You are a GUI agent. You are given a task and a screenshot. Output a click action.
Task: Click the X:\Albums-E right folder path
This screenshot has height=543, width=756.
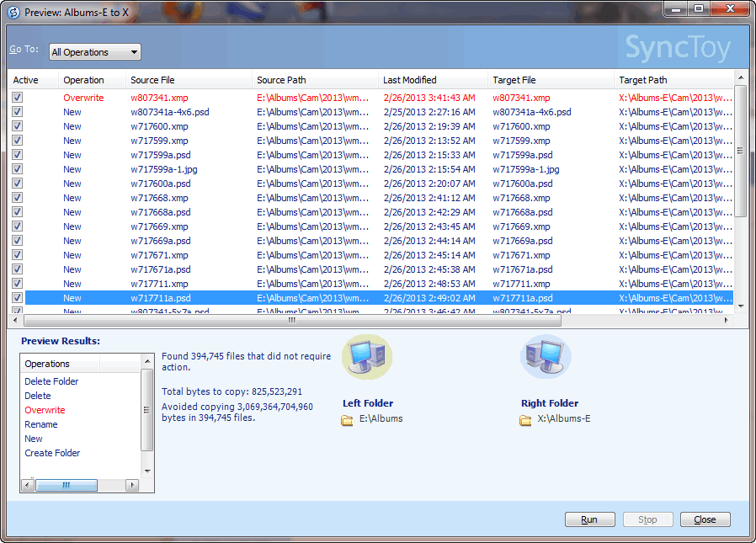[x=563, y=418]
